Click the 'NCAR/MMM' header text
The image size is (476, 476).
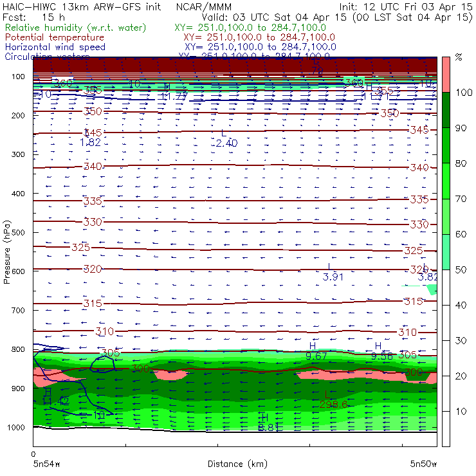point(204,6)
